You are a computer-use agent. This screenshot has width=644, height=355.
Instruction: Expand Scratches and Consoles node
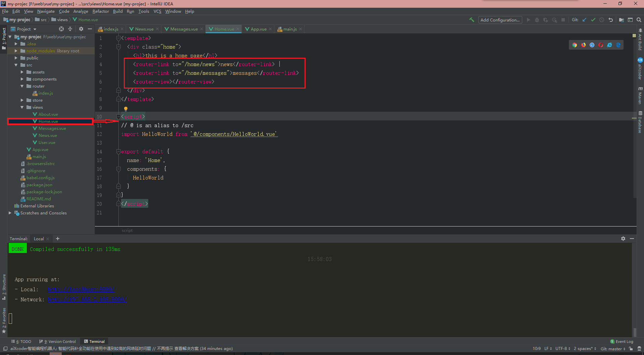pyautogui.click(x=10, y=213)
